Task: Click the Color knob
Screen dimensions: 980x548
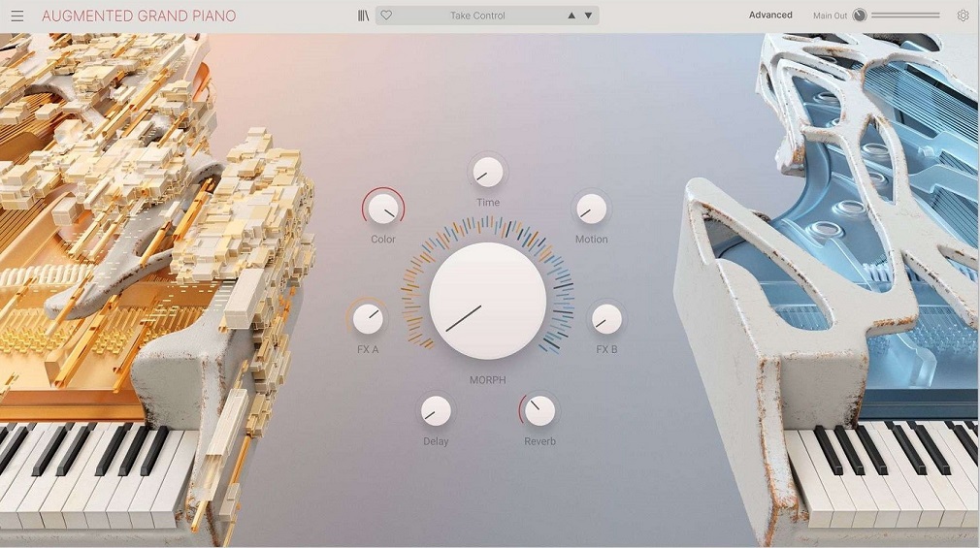Action: pos(383,209)
